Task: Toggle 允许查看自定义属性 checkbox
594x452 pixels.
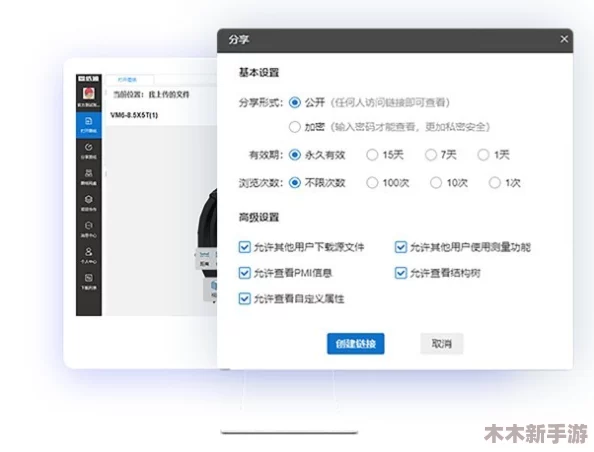Action: pyautogui.click(x=245, y=299)
